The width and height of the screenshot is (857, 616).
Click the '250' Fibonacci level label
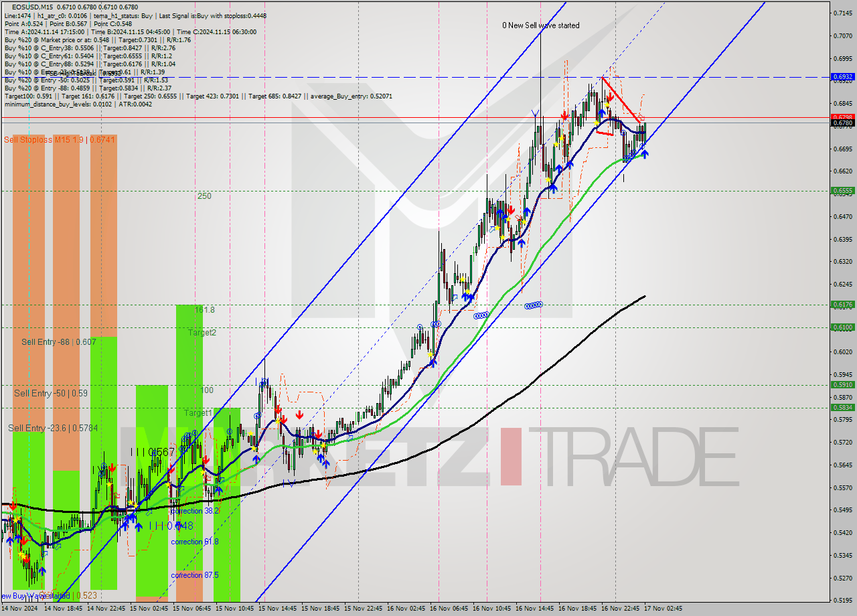coord(204,196)
